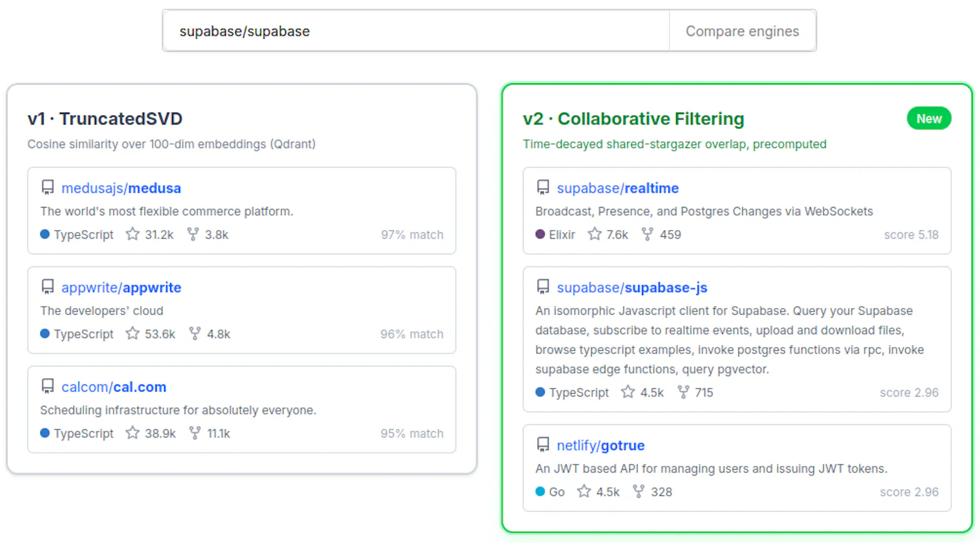Click the 4.8k fork count
This screenshot has height=543, width=980.
click(219, 334)
